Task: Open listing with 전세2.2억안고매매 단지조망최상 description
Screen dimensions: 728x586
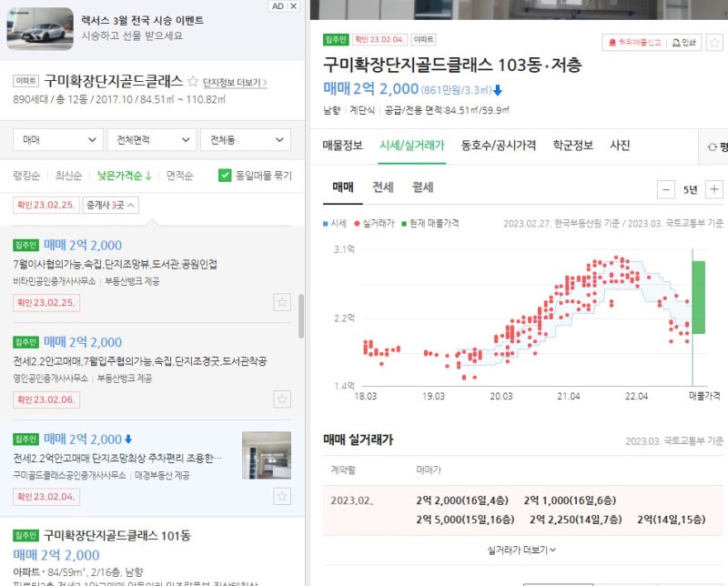Action: [117, 459]
